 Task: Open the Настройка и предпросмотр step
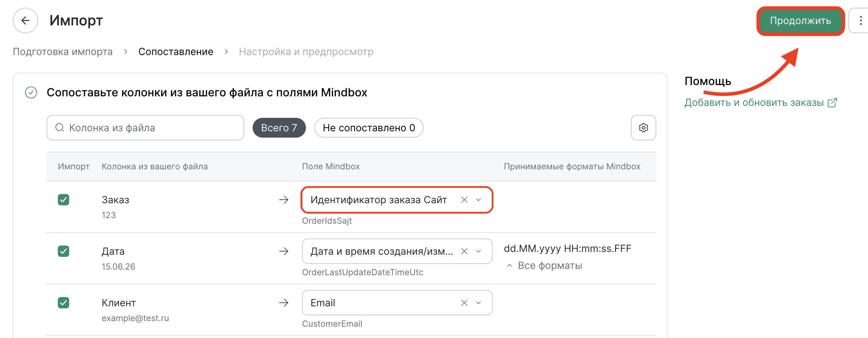click(x=306, y=52)
